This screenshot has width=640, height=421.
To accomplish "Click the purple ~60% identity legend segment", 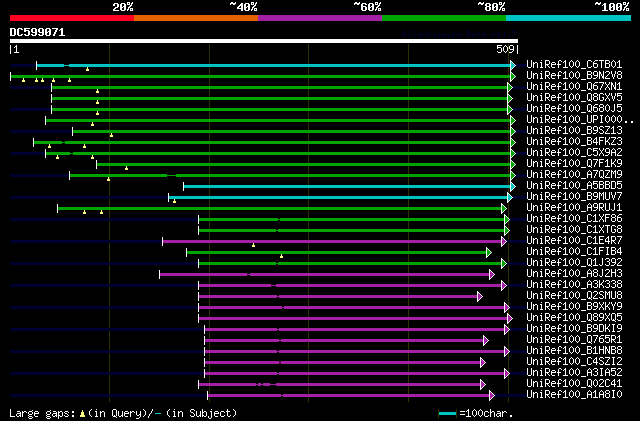I will point(320,18).
